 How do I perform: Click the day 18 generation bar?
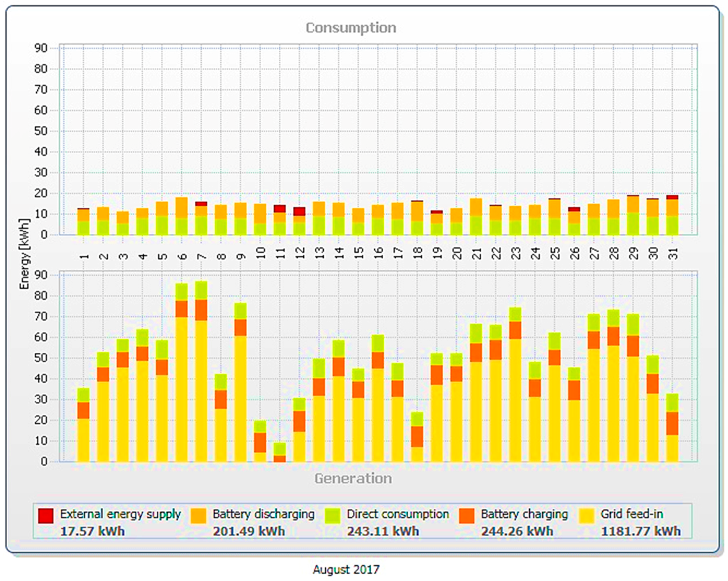(417, 437)
